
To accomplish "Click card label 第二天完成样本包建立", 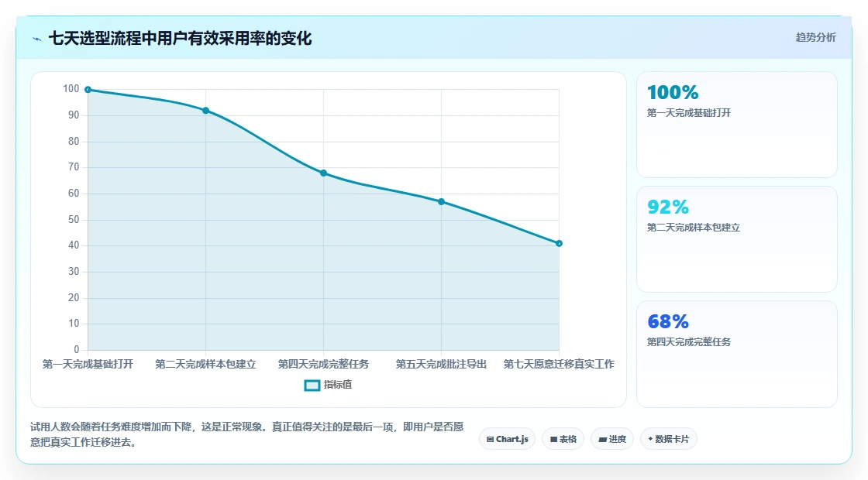I will [x=694, y=228].
